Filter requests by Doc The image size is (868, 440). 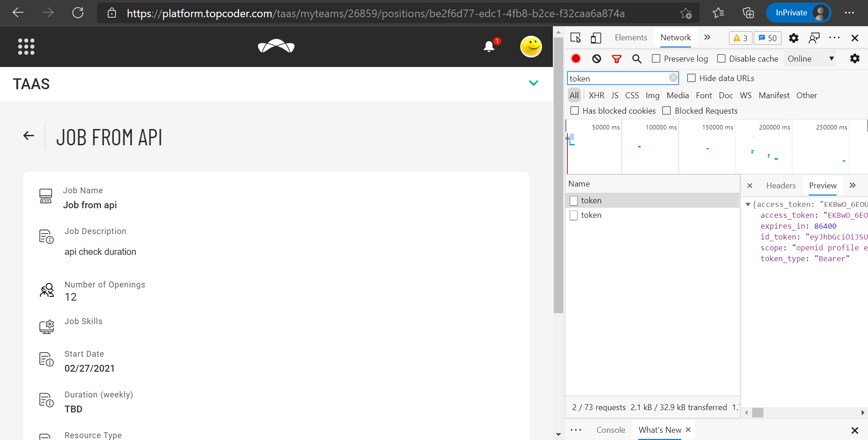(726, 96)
